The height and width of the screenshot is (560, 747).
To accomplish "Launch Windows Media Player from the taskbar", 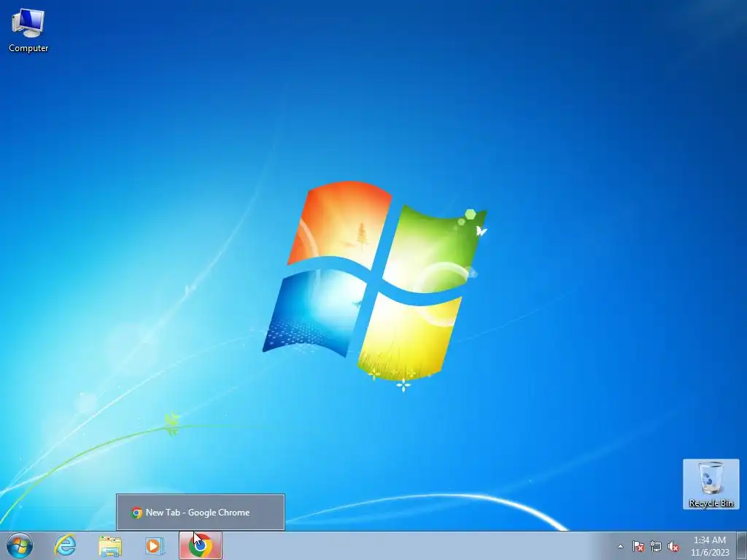I will point(155,545).
